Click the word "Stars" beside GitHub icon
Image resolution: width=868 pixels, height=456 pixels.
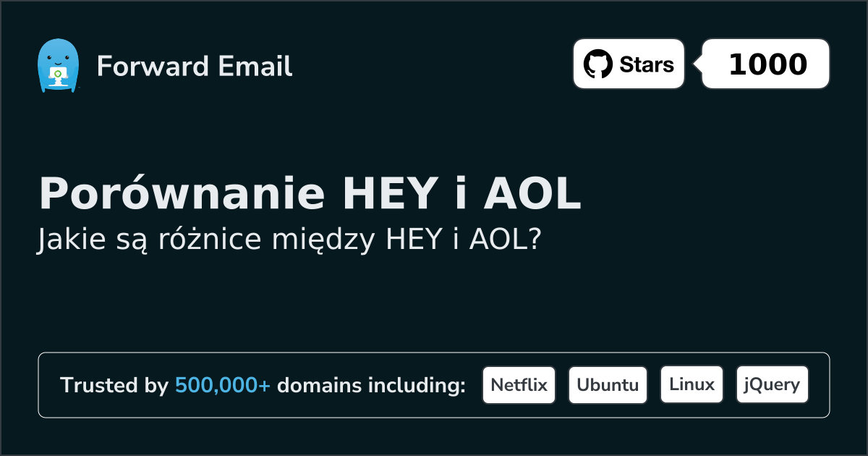pyautogui.click(x=647, y=64)
